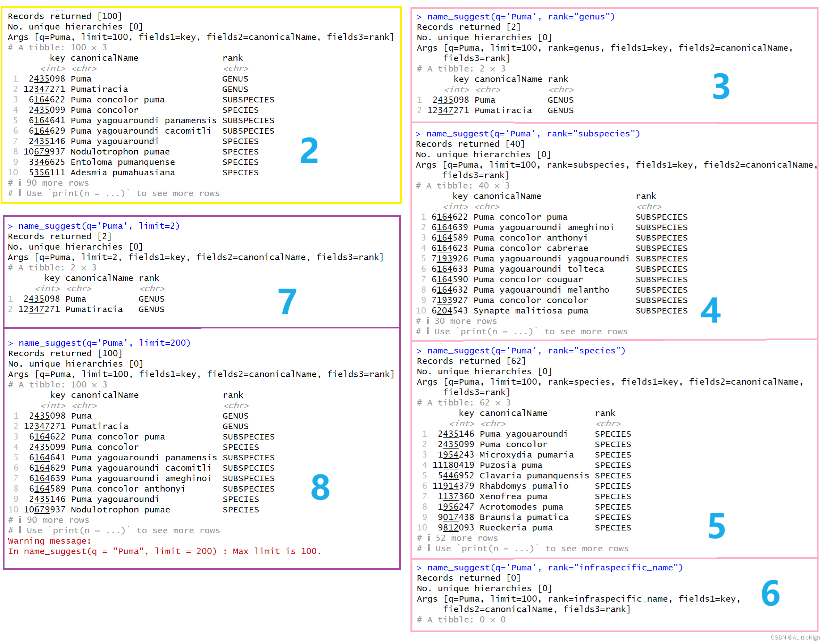
Task: Select the 'Adesmia pumahuasiana' row name
Action: coord(123,173)
